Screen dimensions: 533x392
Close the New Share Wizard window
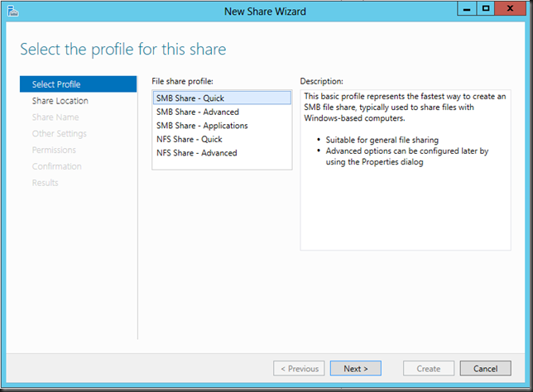point(510,8)
